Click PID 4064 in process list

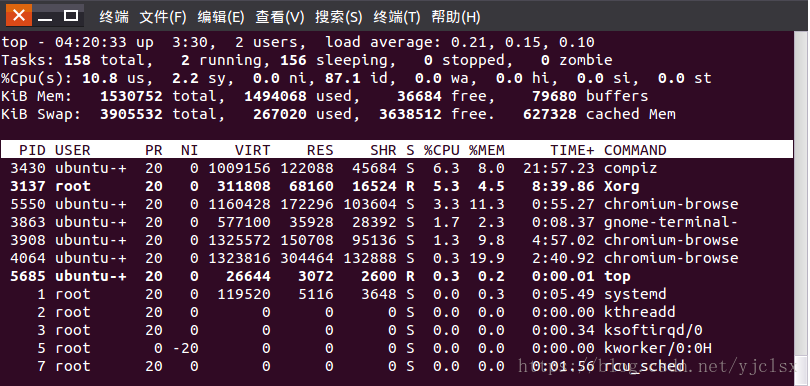coord(28,258)
